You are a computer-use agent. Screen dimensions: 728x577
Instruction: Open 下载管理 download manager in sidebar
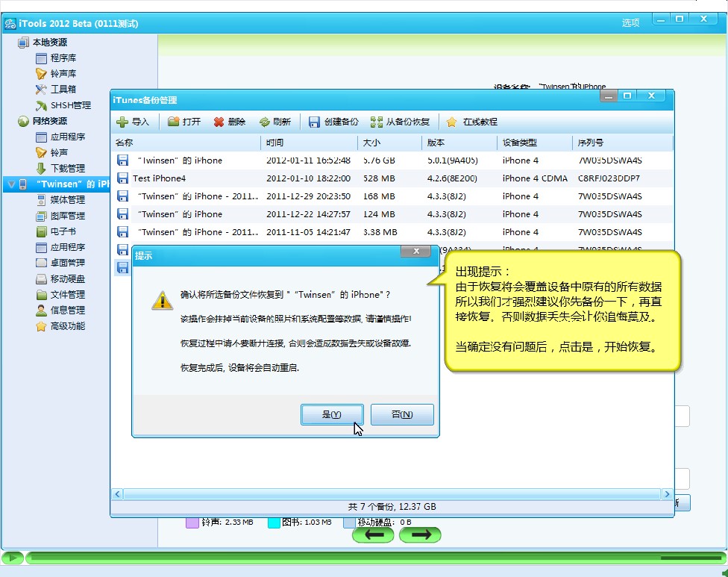click(x=60, y=168)
